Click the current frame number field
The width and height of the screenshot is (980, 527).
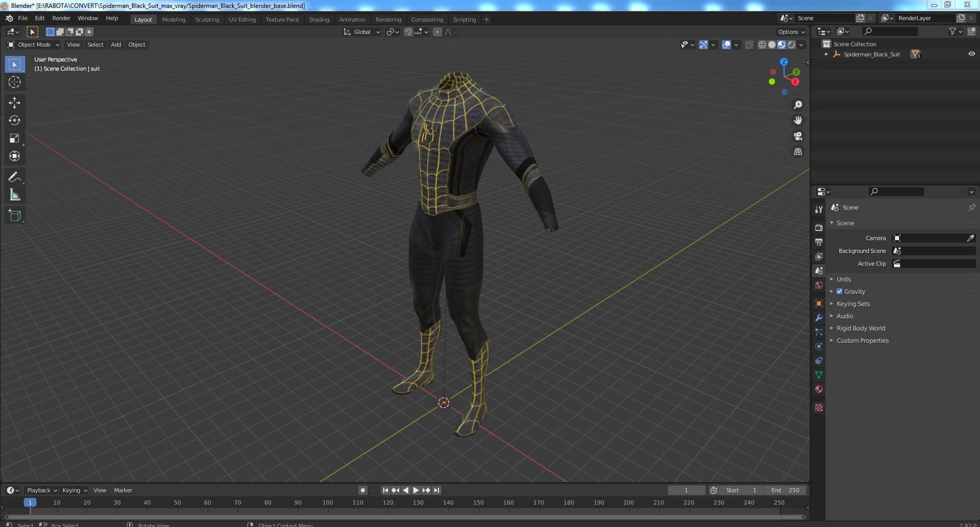point(687,490)
